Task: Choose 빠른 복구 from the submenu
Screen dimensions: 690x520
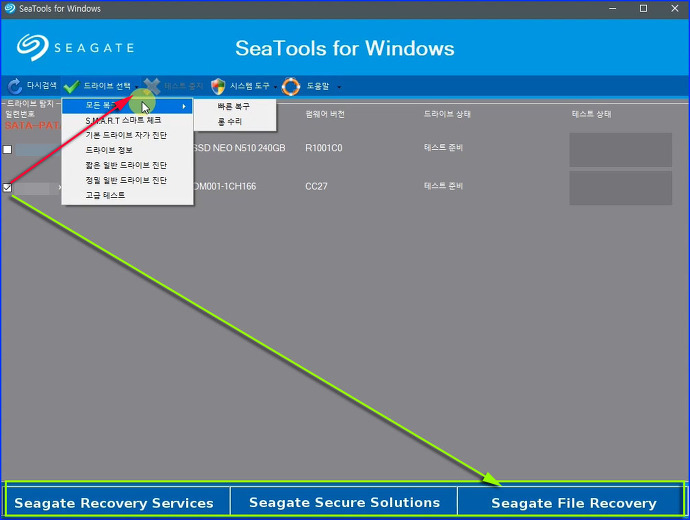Action: [233, 106]
